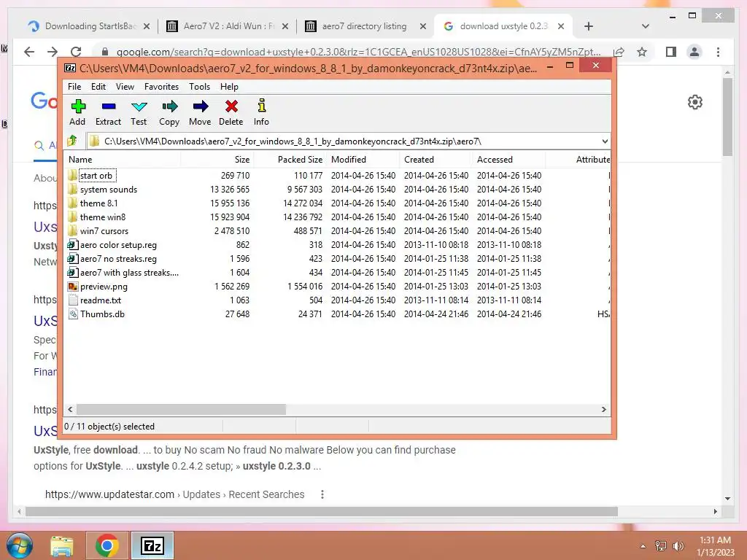The image size is (747, 560).
Task: Sort files by Size column header
Action: pos(217,160)
